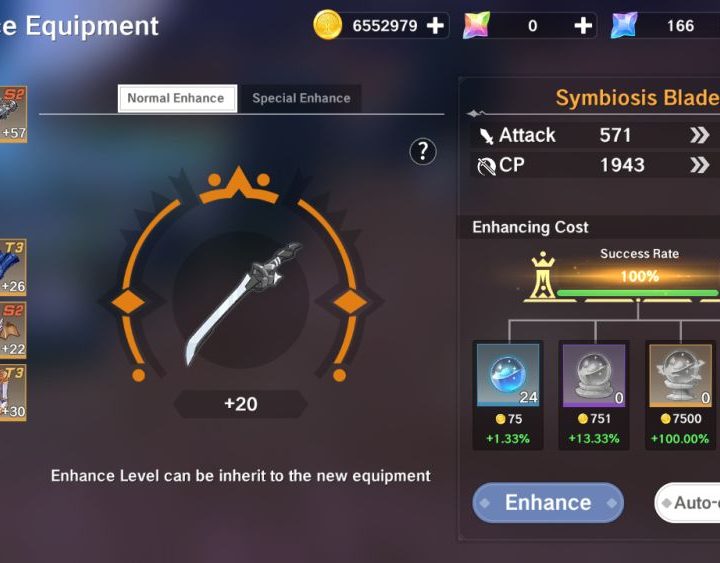Screen dimensions: 720x563
Task: Tap the blue crystal currency icon showing 166
Action: pos(624,25)
